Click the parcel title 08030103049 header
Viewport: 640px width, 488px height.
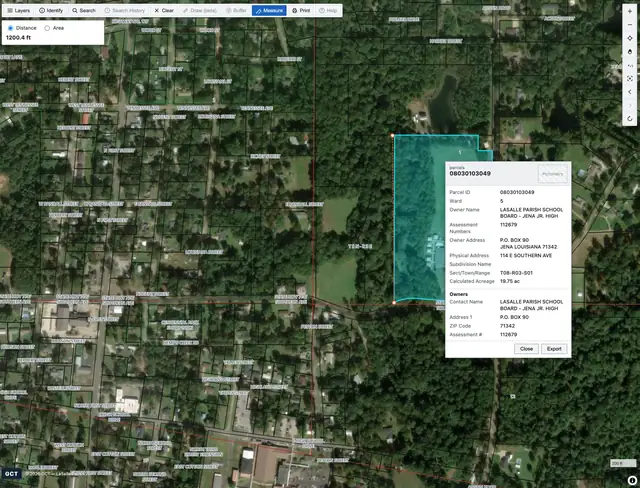click(470, 173)
